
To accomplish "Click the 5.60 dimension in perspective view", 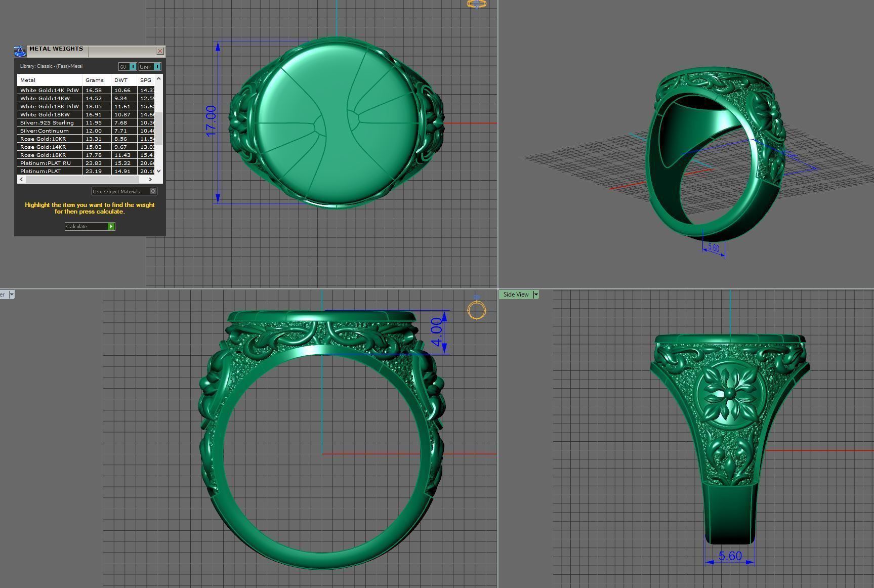I will point(714,247).
